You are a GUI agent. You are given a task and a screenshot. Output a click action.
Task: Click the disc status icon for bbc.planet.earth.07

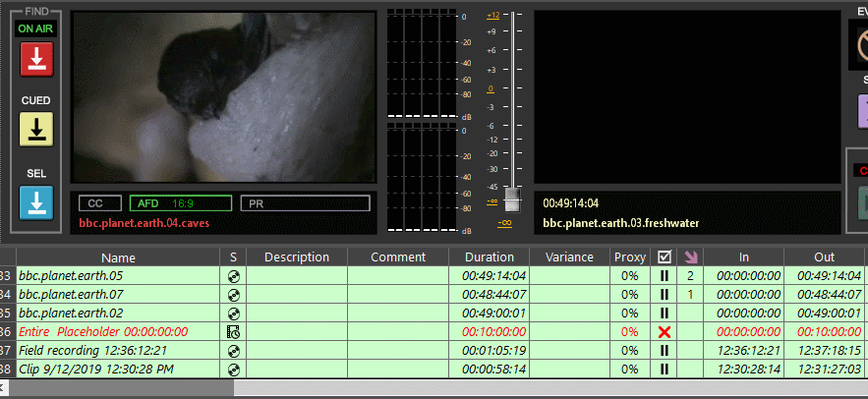point(233,295)
